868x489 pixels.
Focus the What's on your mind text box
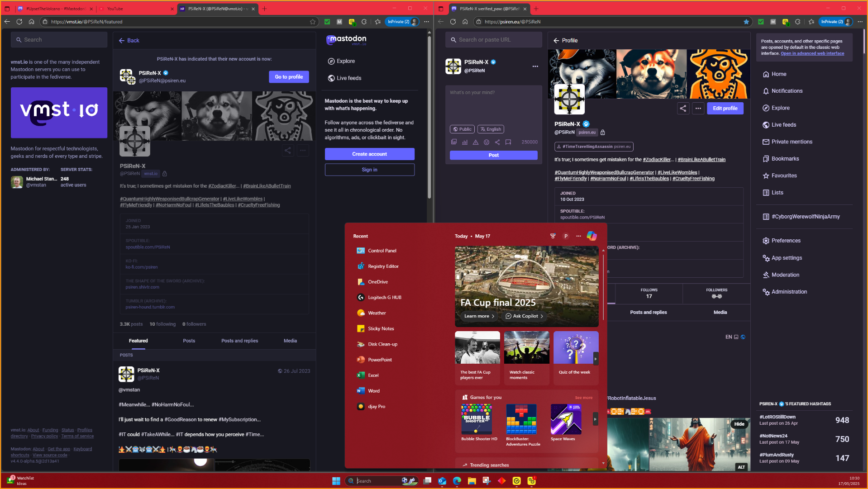point(494,105)
